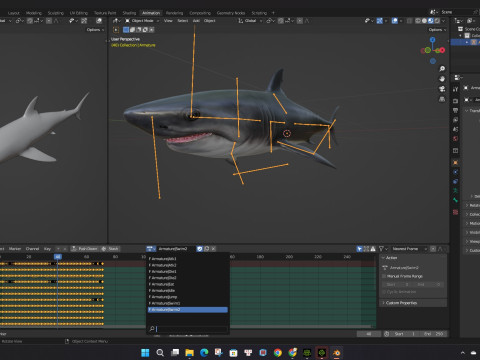480x360 pixels.
Task: Toggle X-ray mode in viewport header
Action: [x=410, y=21]
